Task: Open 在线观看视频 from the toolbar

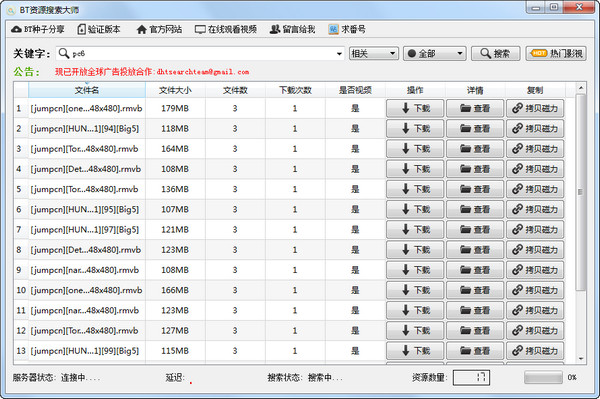Action: 226,29
